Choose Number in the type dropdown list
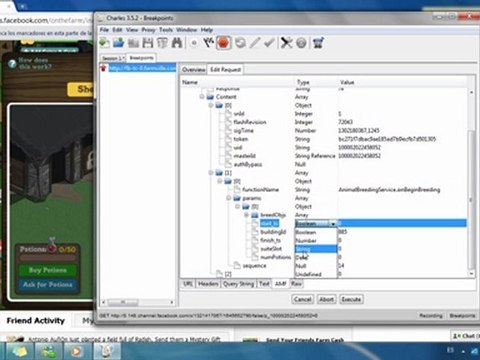The width and height of the screenshot is (480, 360). 315,240
